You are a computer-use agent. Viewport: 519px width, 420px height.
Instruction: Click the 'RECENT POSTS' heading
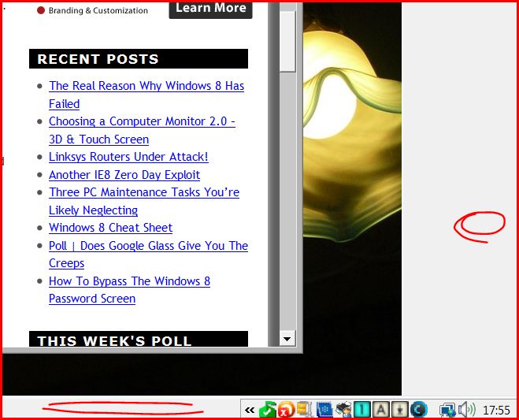click(x=139, y=59)
